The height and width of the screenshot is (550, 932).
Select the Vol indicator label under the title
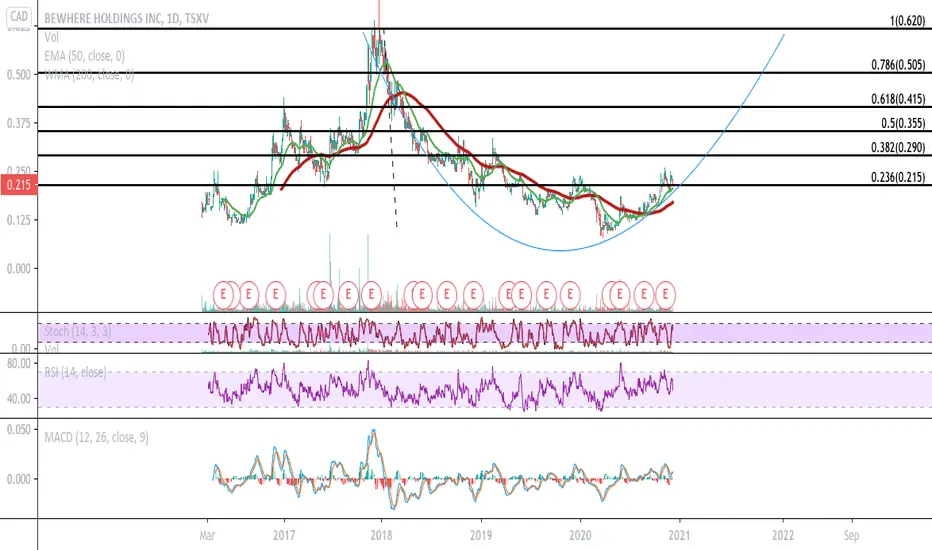[x=52, y=37]
